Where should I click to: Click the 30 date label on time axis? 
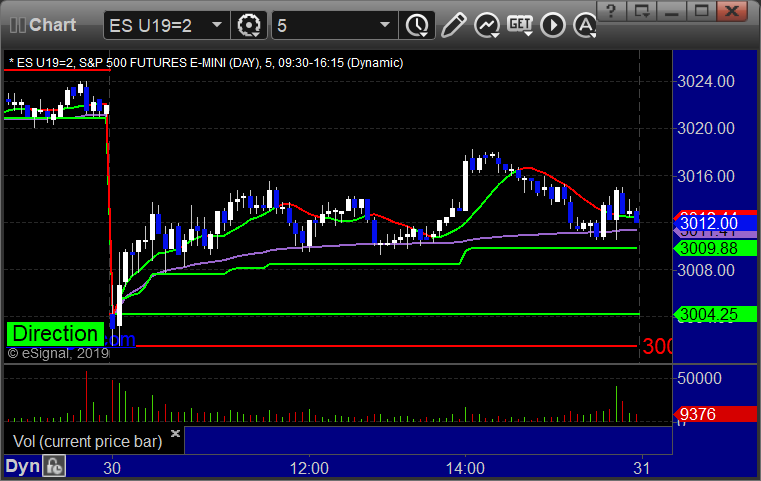(x=112, y=468)
